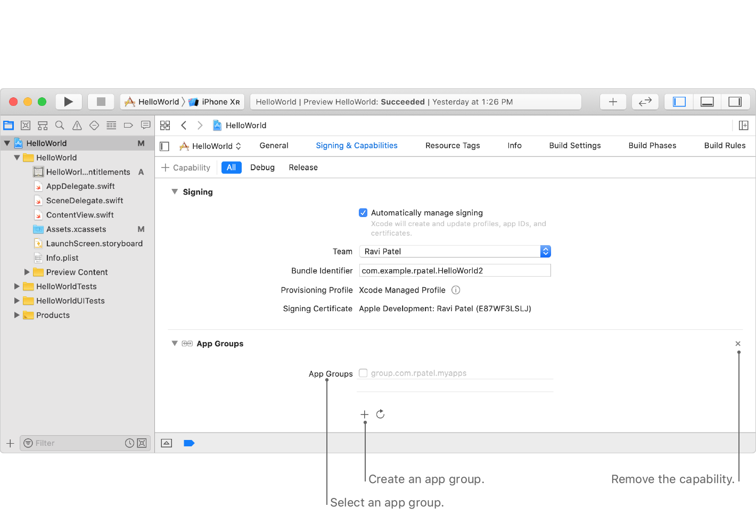Image resolution: width=756 pixels, height=532 pixels.
Task: Collapse the Signing section
Action: click(175, 192)
